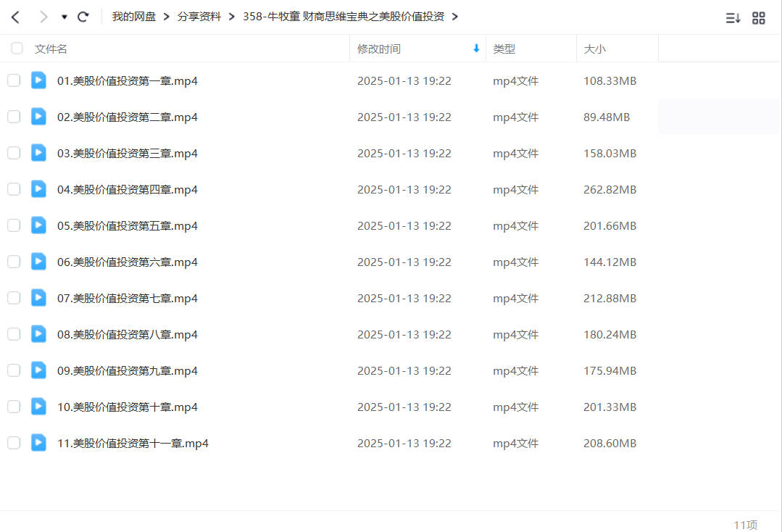Check the box for 08.美股价值投资第八章.mp4
Image resolution: width=782 pixels, height=532 pixels.
(x=14, y=334)
